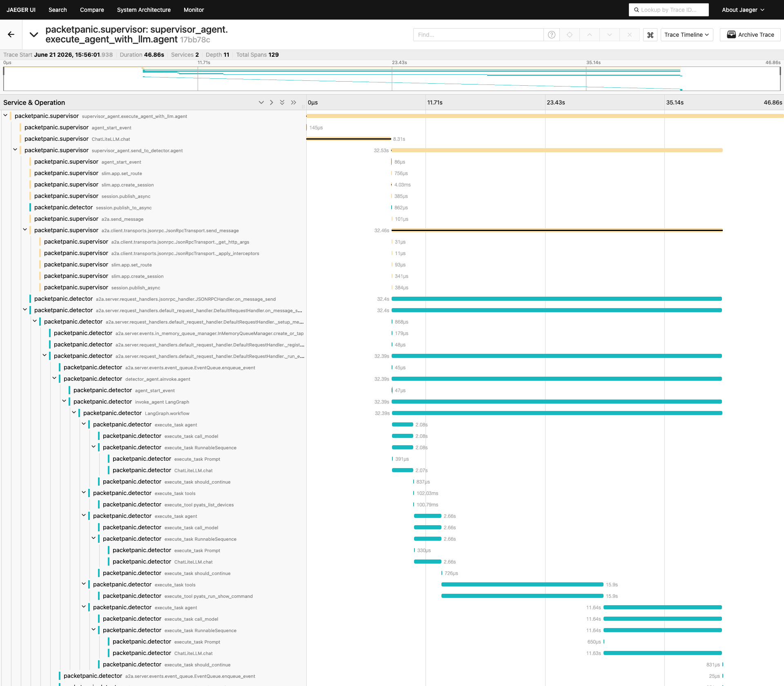Screen dimensions: 784x686
Task: Open the Search tab in top nav
Action: click(58, 10)
